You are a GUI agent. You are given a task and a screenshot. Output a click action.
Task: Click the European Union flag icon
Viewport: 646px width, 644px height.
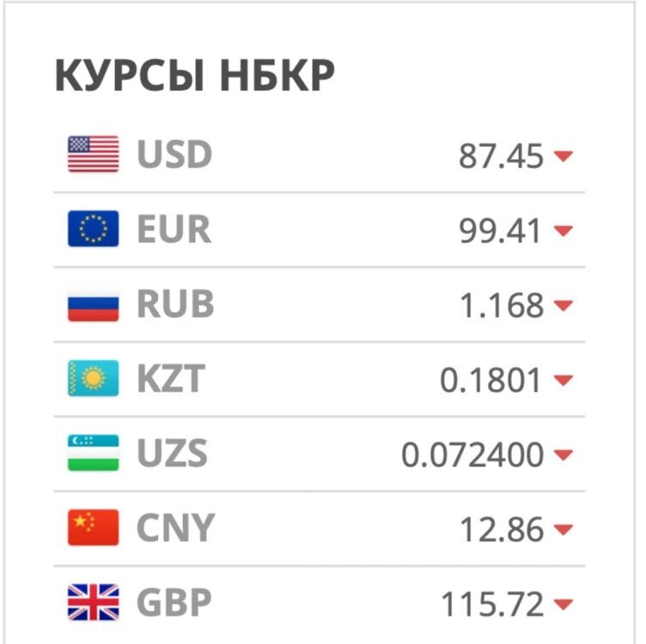93,228
